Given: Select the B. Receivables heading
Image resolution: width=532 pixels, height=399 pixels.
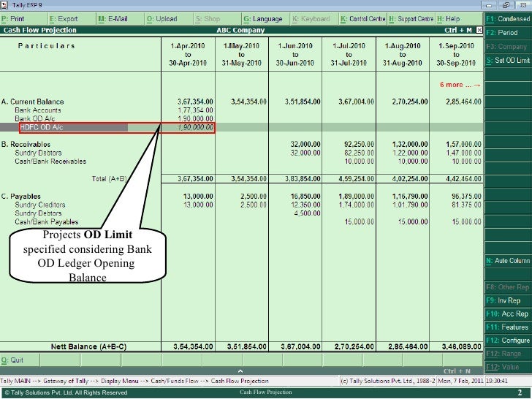Looking at the screenshot, I should [x=26, y=144].
